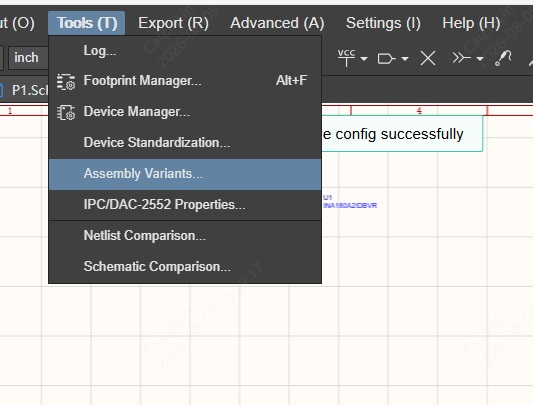Viewport: 533px width, 405px height.
Task: Launch Netlist Comparison...
Action: (185, 236)
